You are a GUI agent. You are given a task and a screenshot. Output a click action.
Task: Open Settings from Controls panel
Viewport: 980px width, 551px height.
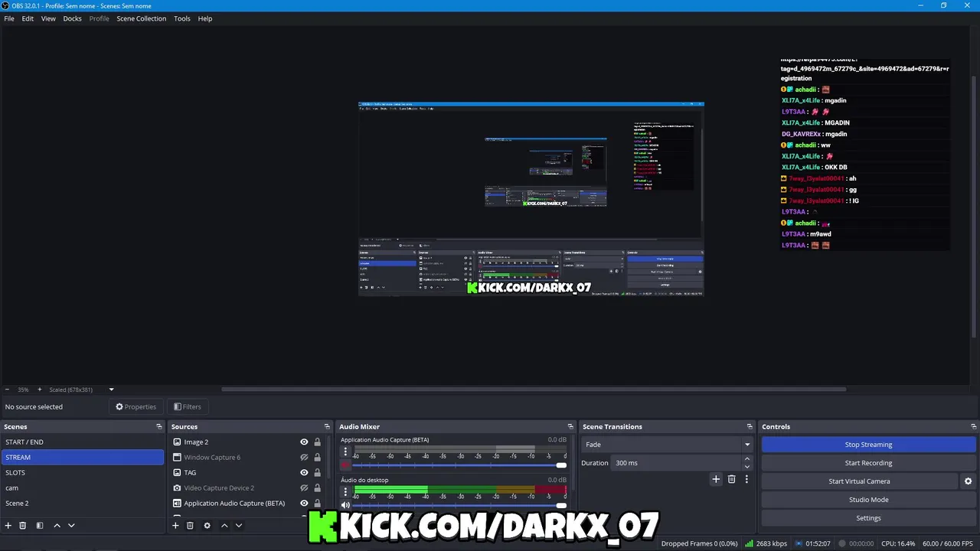point(868,518)
